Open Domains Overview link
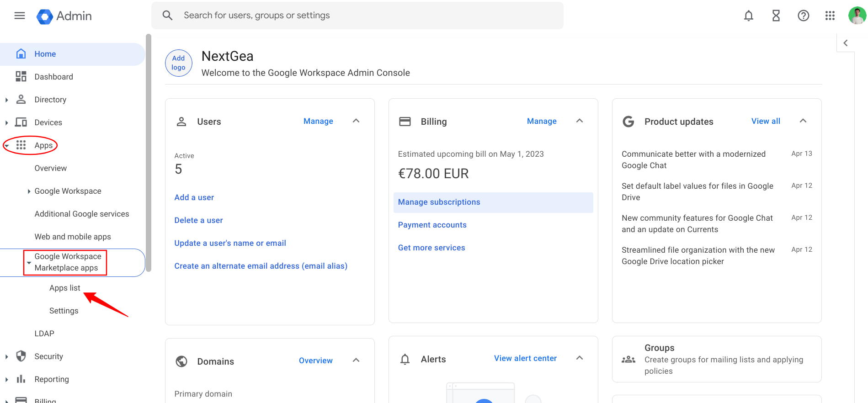Image resolution: width=868 pixels, height=403 pixels. click(x=316, y=361)
